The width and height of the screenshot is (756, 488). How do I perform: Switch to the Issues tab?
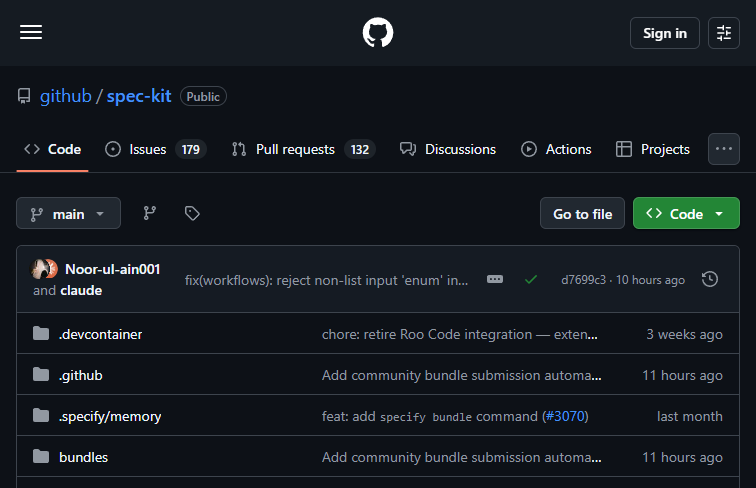coord(156,149)
